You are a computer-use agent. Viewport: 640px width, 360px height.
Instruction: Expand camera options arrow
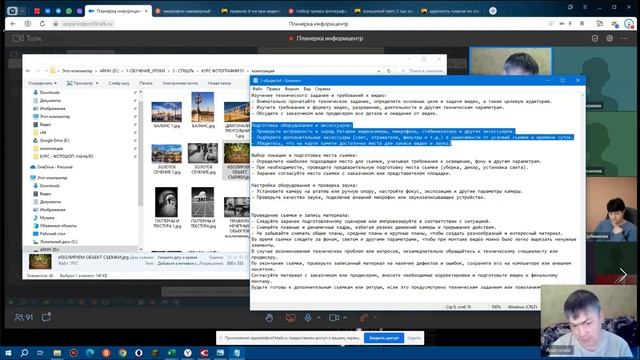[345, 318]
